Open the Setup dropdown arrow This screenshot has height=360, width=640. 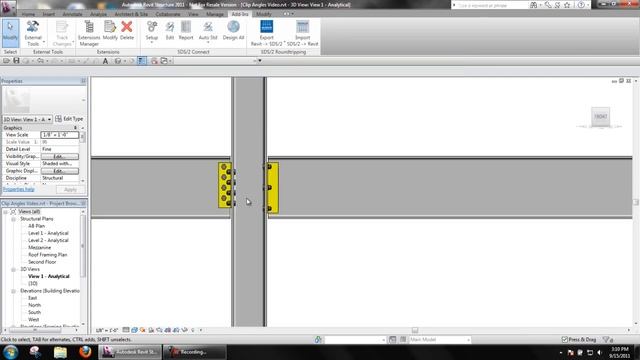(x=151, y=42)
